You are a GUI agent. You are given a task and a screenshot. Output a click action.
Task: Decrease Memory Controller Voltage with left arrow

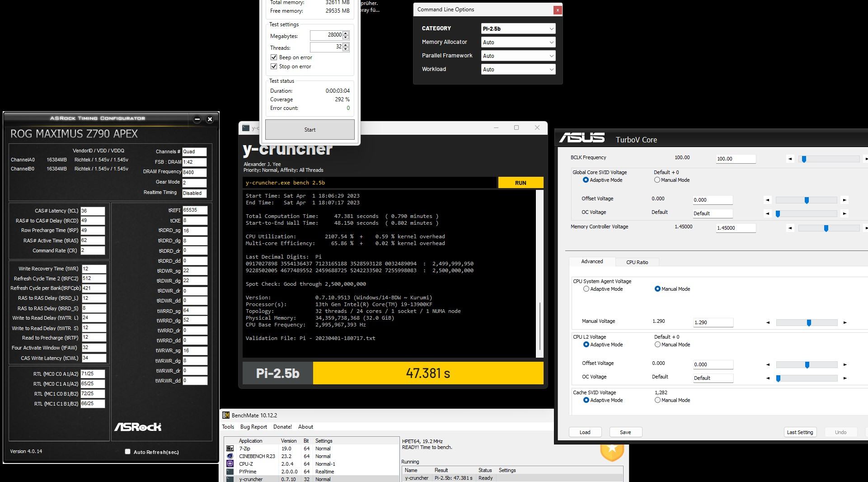pos(790,228)
